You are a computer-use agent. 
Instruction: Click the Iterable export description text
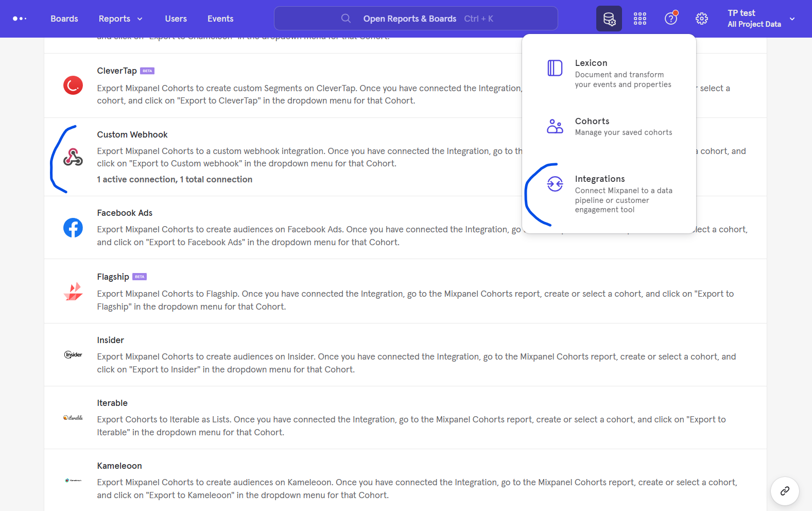point(411,425)
